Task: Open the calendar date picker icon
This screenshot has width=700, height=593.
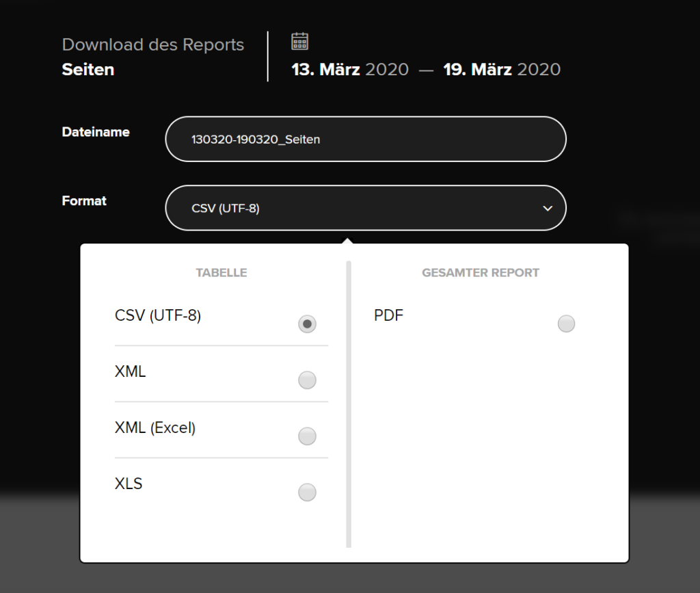Action: 299,41
